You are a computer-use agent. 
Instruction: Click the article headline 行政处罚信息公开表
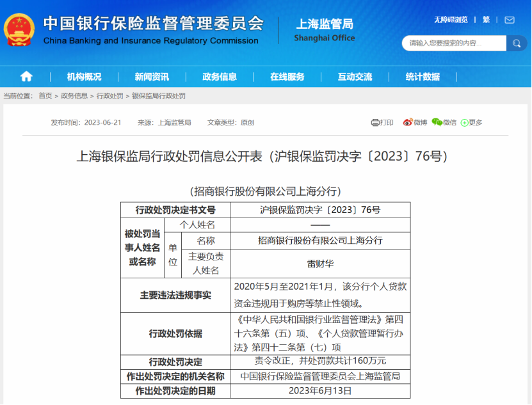(262, 156)
